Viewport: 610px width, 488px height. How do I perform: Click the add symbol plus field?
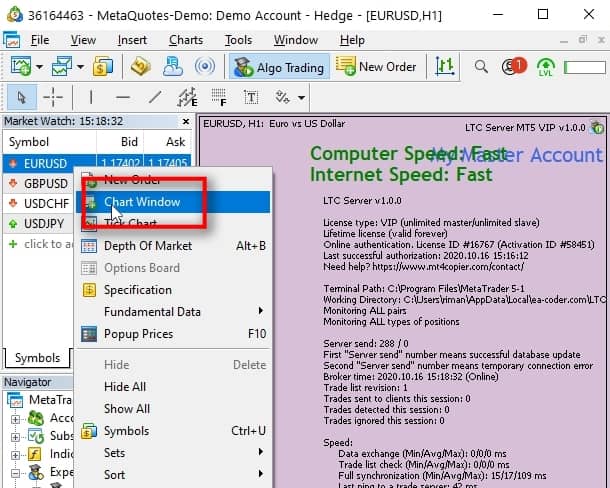coord(39,244)
